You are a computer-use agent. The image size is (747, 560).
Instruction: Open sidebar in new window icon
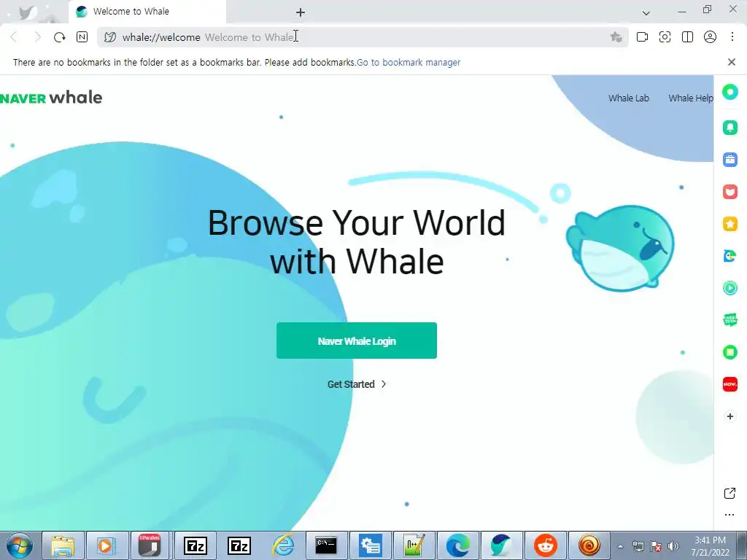pos(729,494)
